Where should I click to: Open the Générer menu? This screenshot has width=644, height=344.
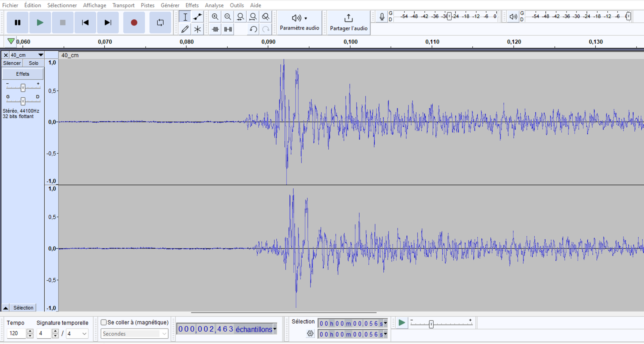click(170, 5)
